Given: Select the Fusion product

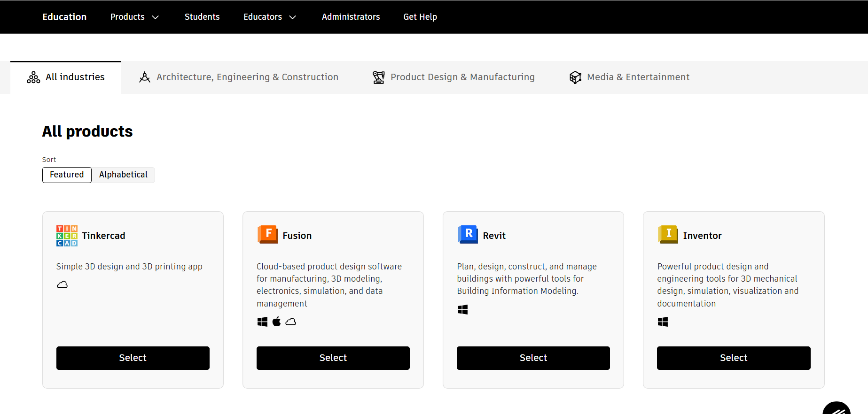Looking at the screenshot, I should click(x=333, y=358).
